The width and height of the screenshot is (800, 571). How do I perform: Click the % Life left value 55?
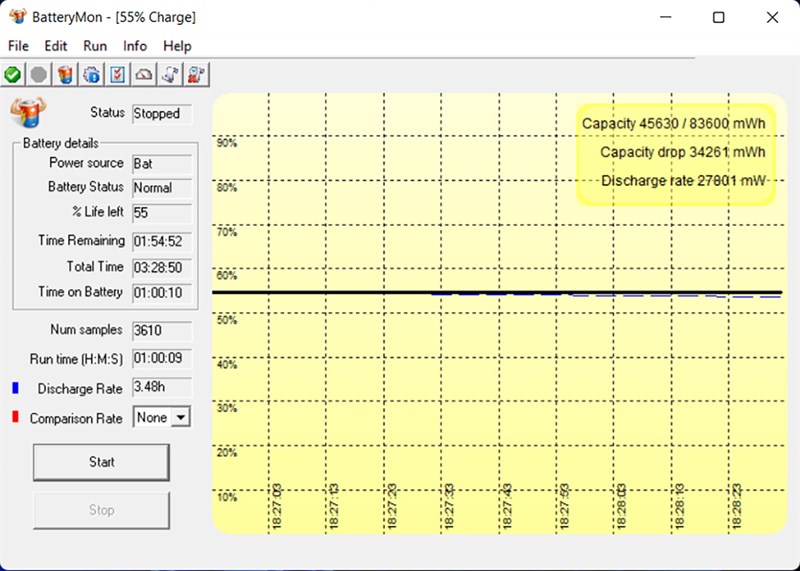click(x=162, y=213)
